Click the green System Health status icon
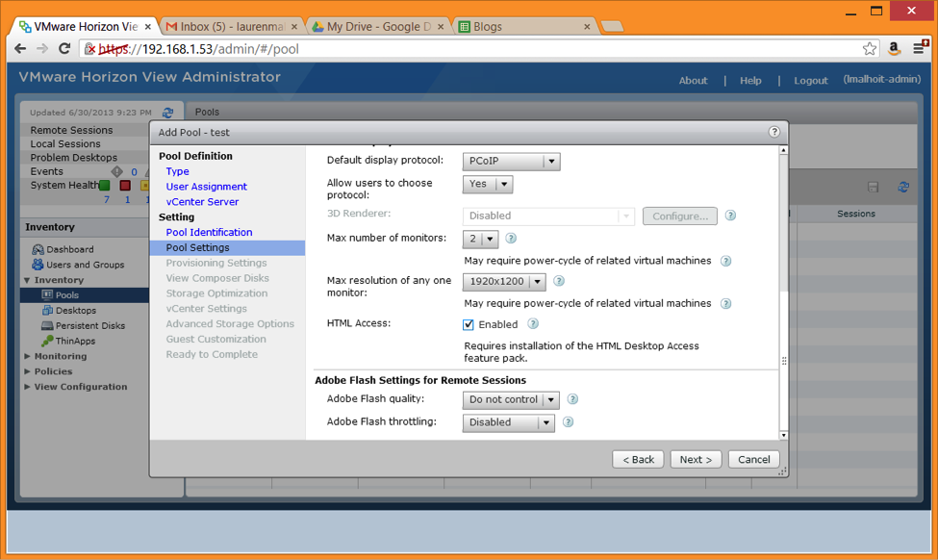 click(105, 186)
